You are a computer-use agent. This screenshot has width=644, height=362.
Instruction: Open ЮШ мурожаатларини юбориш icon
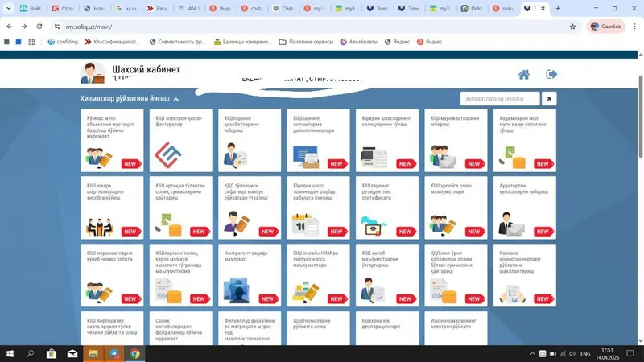[443, 157]
